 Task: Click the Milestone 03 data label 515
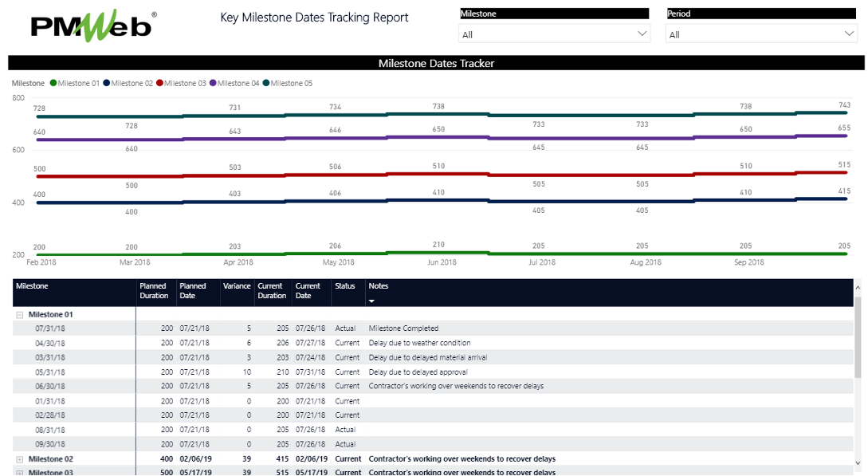(x=844, y=165)
